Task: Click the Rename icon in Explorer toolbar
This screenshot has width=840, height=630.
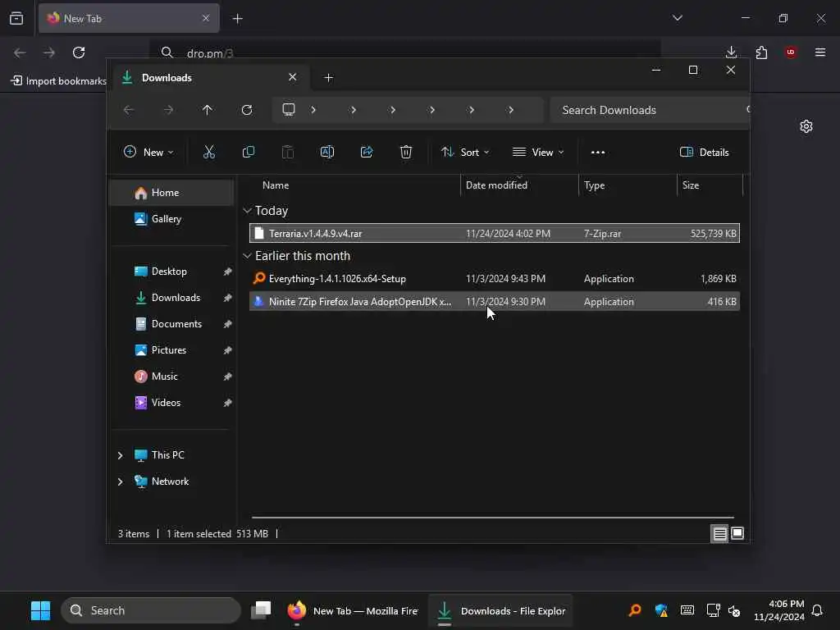Action: 327,152
